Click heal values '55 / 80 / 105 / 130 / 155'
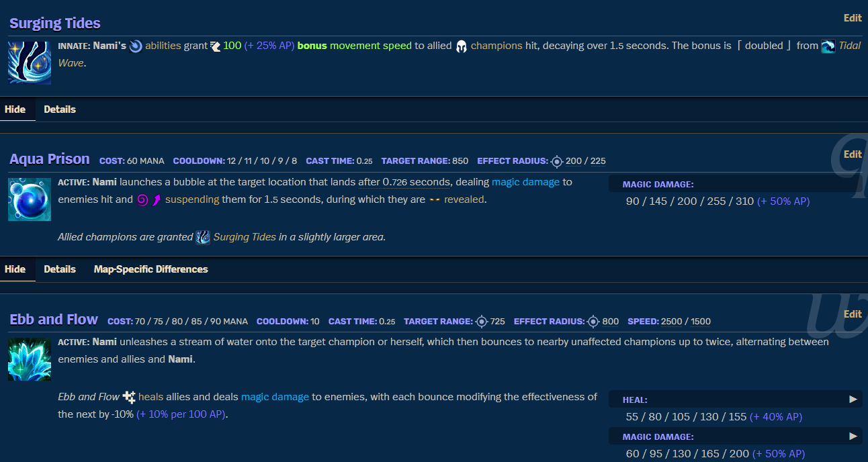This screenshot has width=868, height=462. pyautogui.click(x=686, y=416)
